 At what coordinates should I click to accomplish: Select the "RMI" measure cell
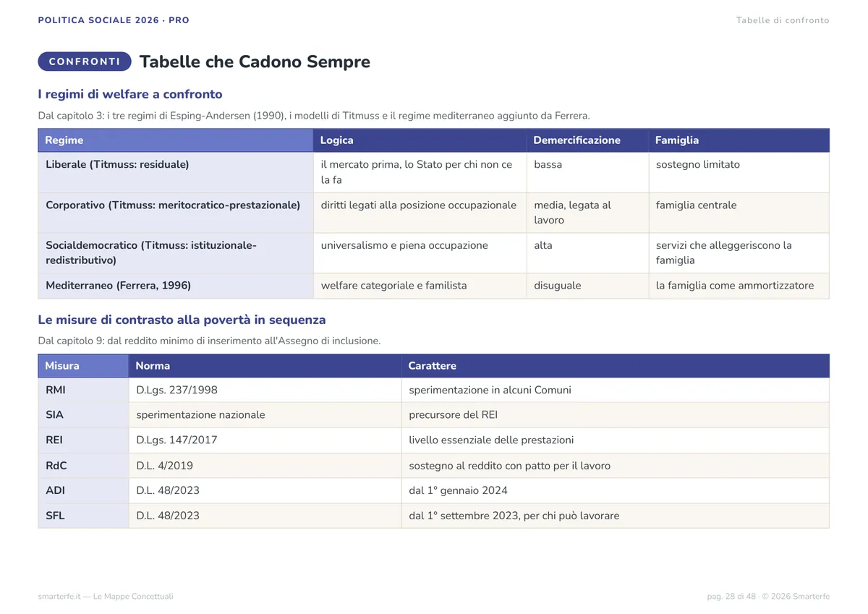pyautogui.click(x=83, y=390)
